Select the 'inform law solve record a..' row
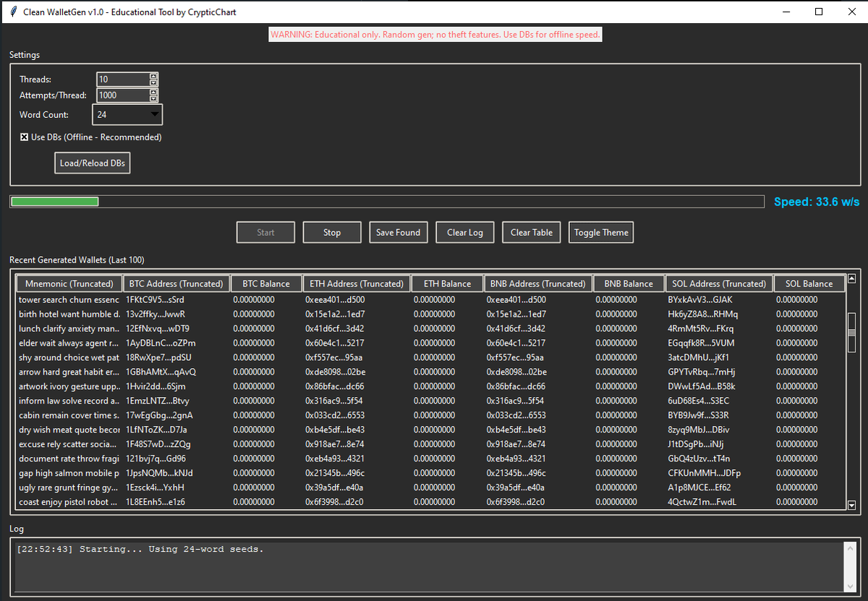This screenshot has height=601, width=868. 430,401
